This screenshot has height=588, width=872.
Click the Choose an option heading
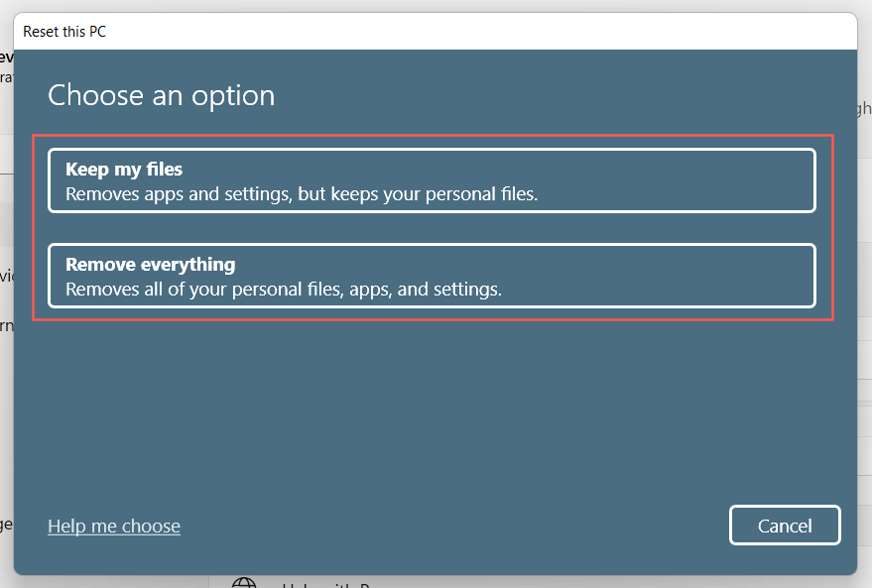161,95
